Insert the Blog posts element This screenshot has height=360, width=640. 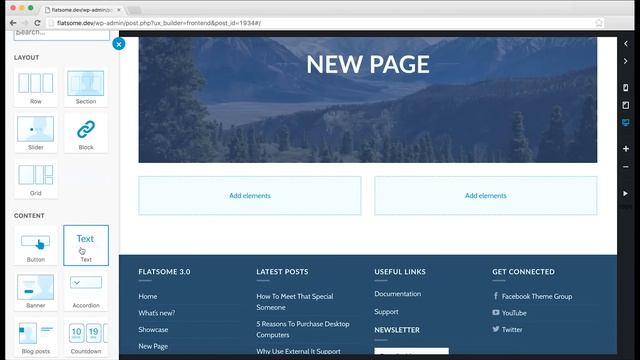tap(36, 337)
